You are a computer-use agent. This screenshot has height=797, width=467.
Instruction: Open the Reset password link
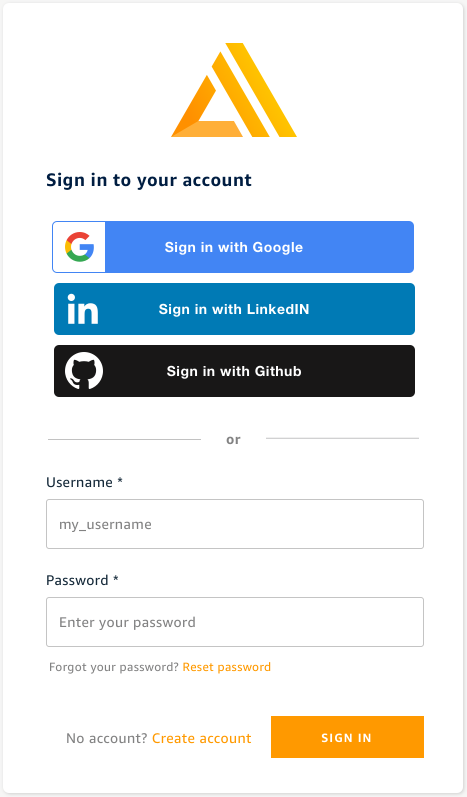tap(227, 667)
